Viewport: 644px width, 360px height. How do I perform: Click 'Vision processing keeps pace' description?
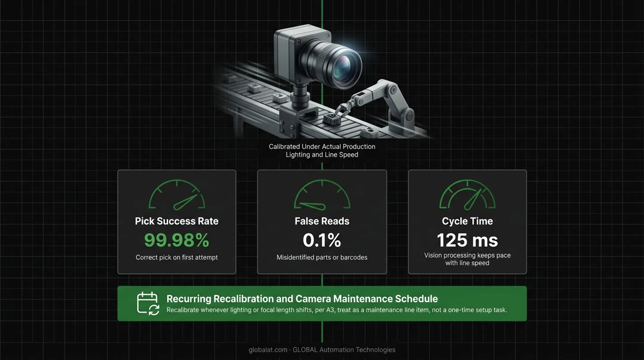[x=467, y=259]
